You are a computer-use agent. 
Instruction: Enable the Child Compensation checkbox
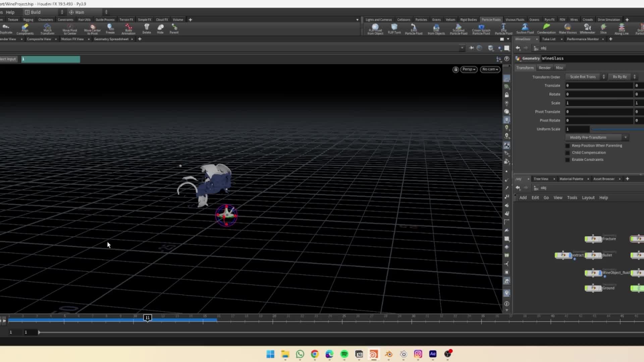pyautogui.click(x=568, y=153)
